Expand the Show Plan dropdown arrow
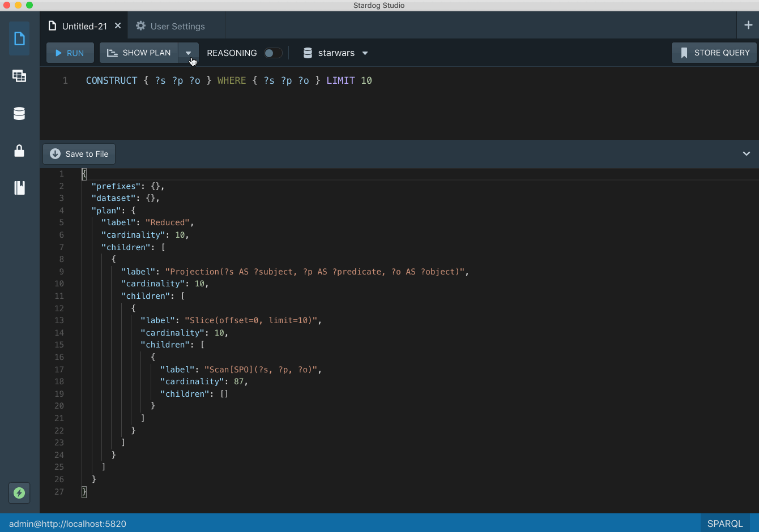Viewport: 759px width, 532px height. pyautogui.click(x=188, y=53)
